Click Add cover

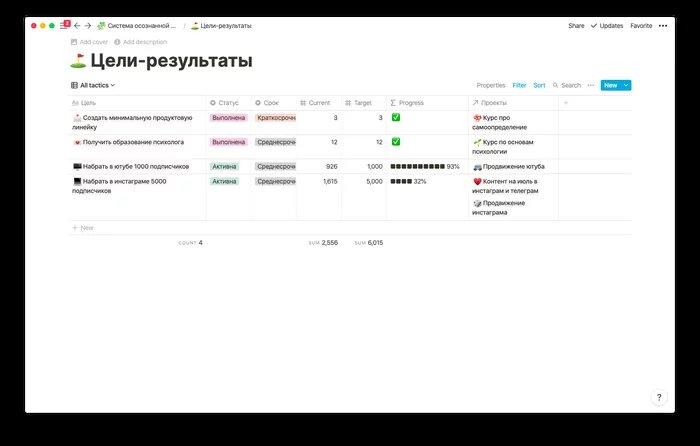(89, 42)
